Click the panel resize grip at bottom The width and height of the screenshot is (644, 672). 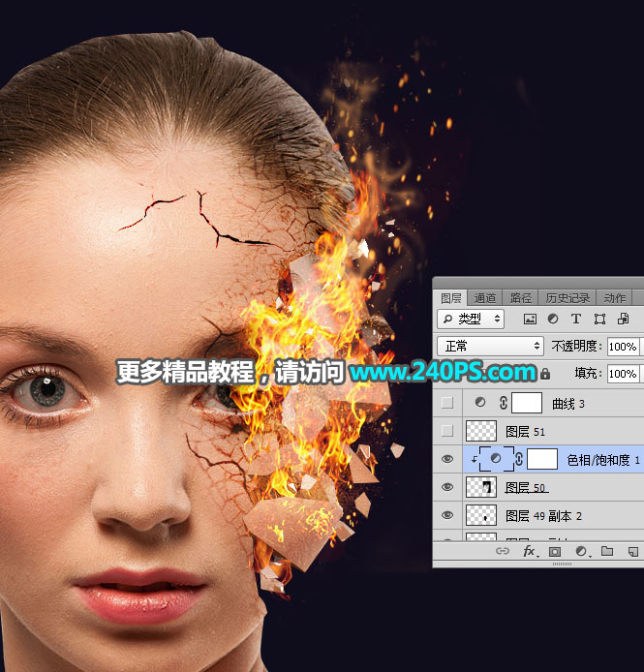(x=562, y=564)
